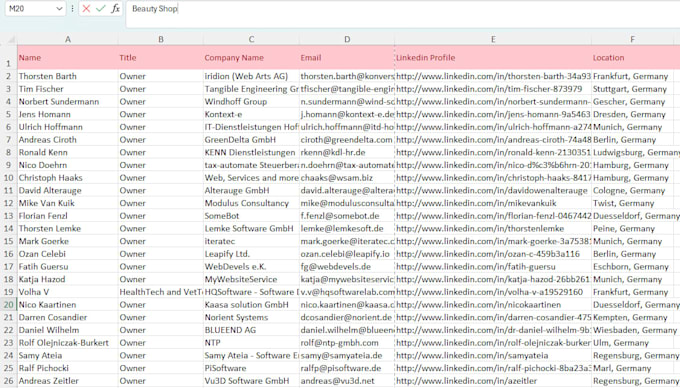Open the samyateia LinkedIn link
The height and width of the screenshot is (388, 680).
click(x=472, y=355)
